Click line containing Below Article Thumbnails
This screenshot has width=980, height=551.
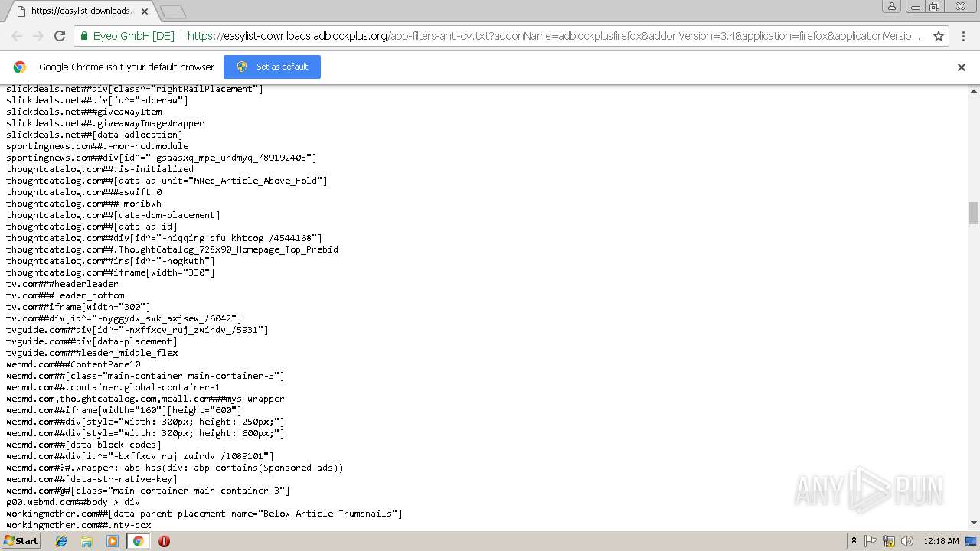[x=204, y=514]
